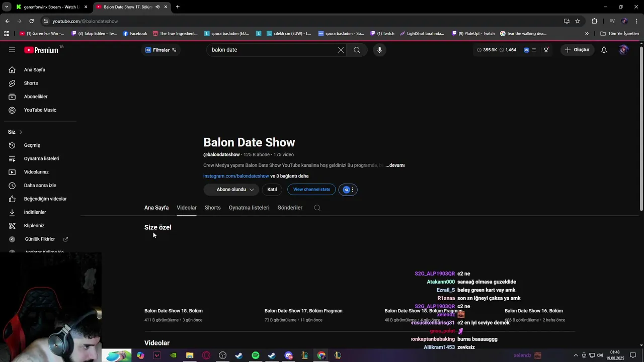The height and width of the screenshot is (362, 644).
Task: Click the search field containing balon date
Action: [272, 50]
